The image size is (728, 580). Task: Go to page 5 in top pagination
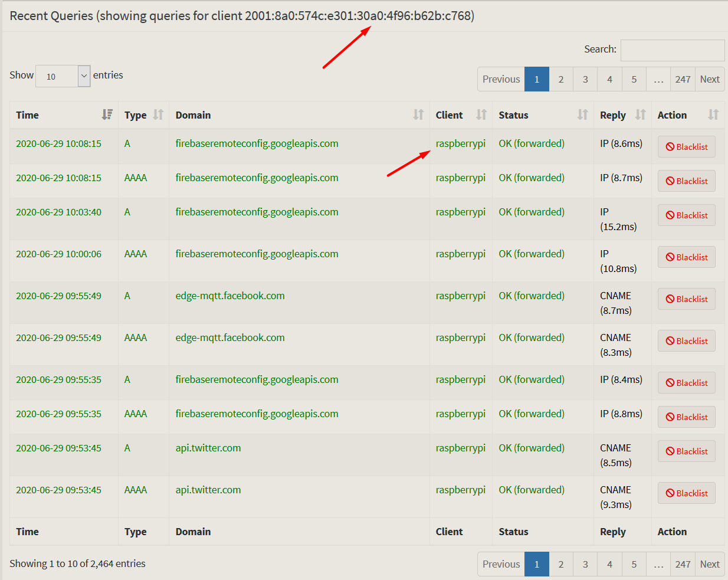(634, 79)
